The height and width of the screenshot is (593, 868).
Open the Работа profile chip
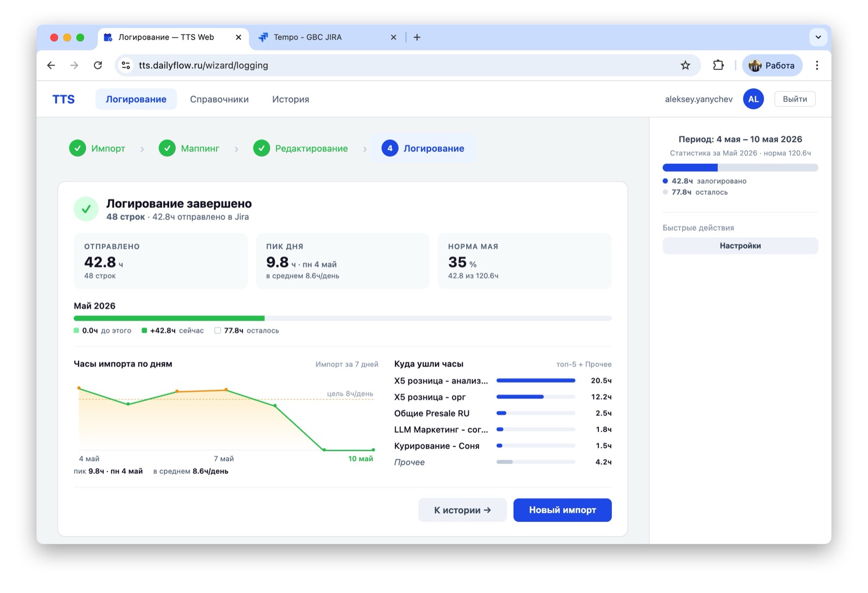pyautogui.click(x=772, y=65)
